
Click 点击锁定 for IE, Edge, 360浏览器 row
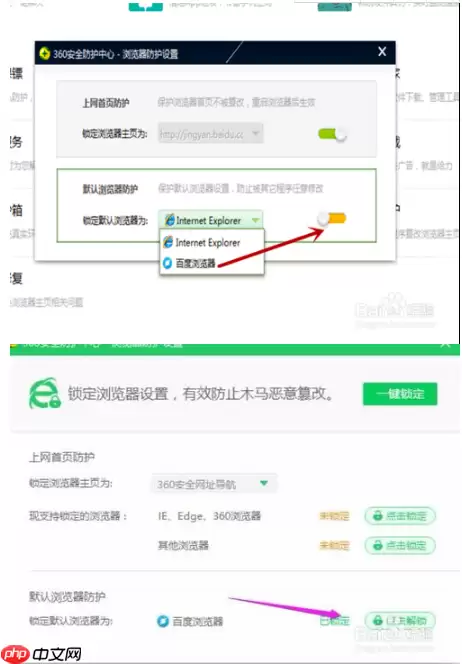tap(400, 516)
